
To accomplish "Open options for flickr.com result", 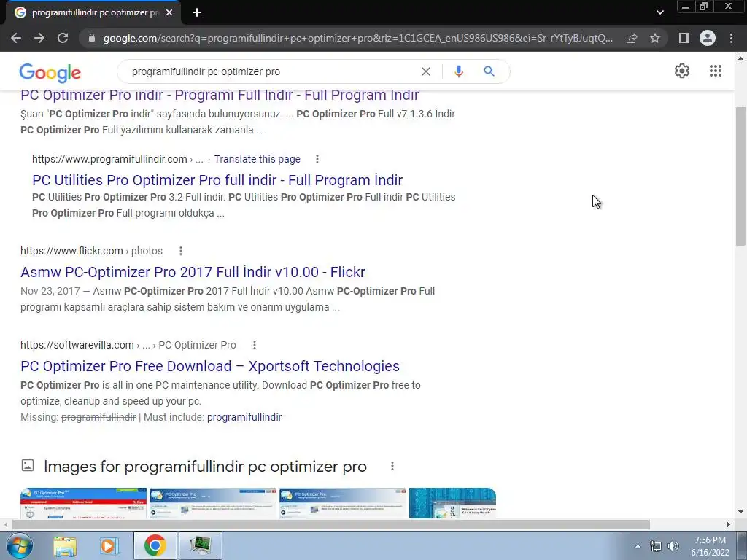I will click(181, 251).
